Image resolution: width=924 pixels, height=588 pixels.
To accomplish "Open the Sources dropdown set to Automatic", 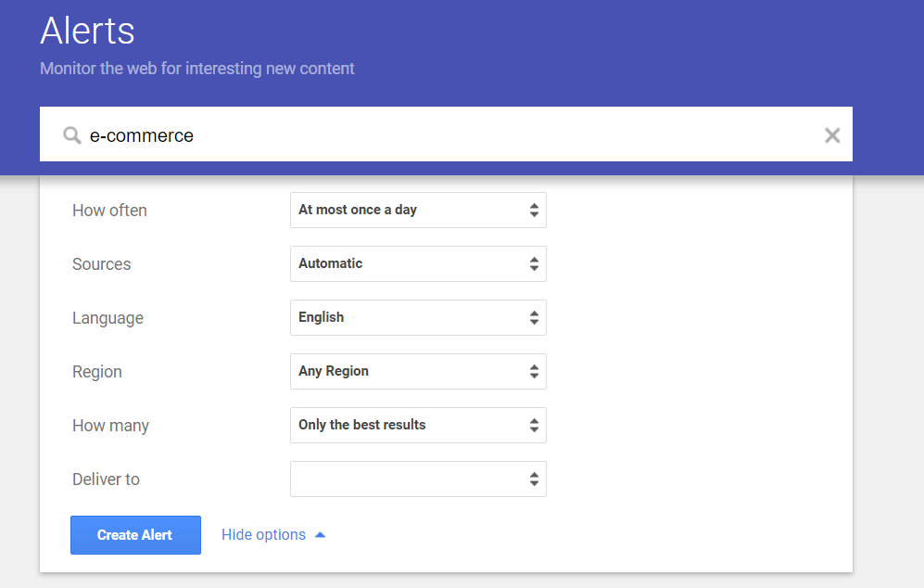I will point(418,263).
